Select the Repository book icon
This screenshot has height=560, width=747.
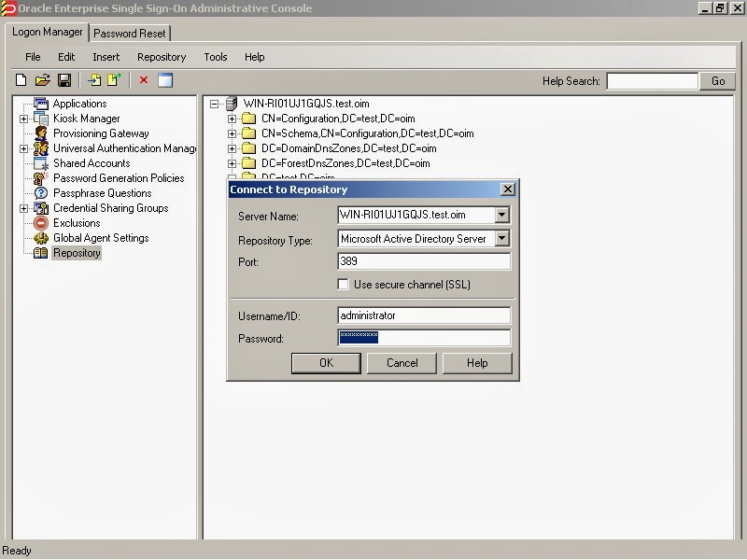pos(39,253)
